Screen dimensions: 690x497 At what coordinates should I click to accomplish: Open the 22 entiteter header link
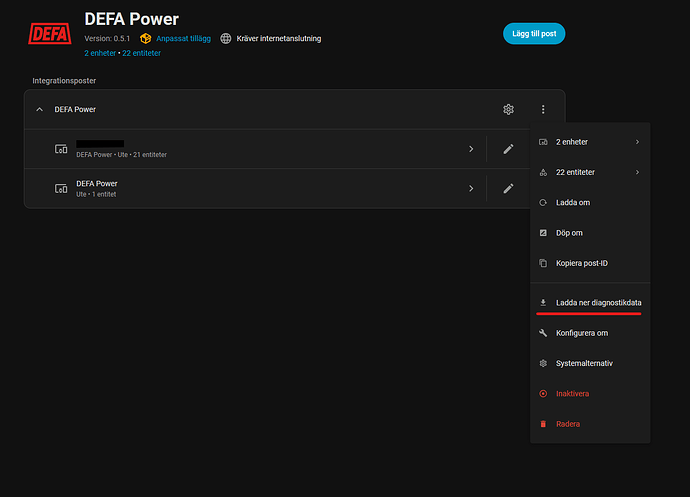pyautogui.click(x=141, y=53)
